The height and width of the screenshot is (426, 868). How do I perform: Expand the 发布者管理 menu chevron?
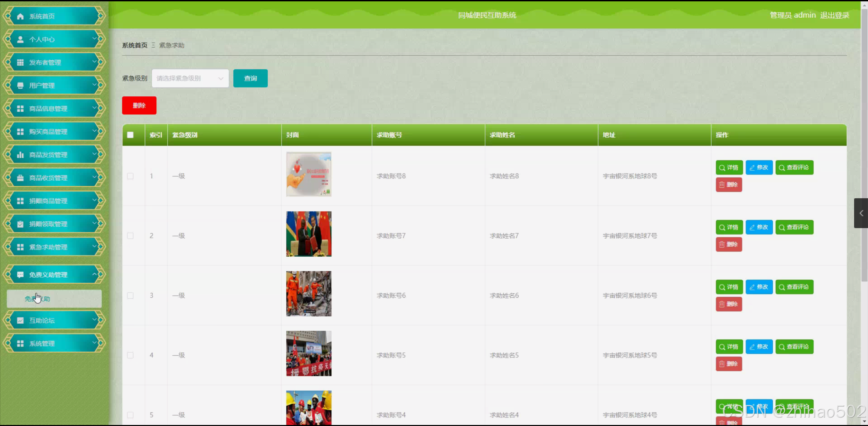click(x=95, y=62)
